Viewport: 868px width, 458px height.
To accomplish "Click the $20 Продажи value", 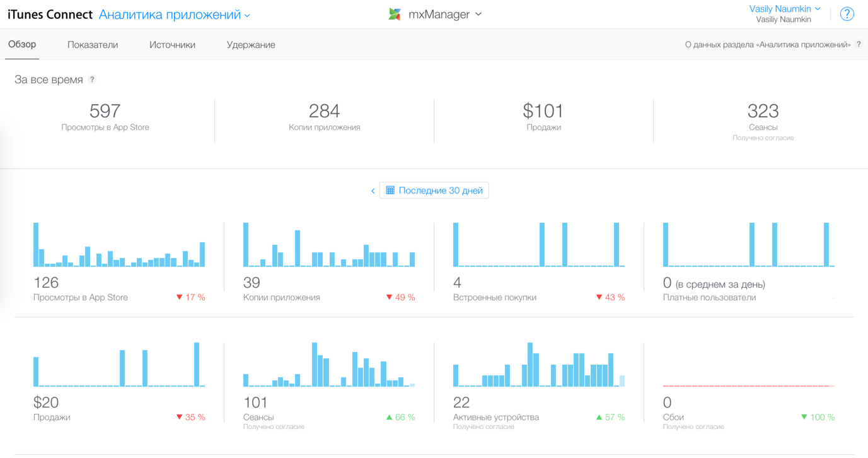I will [45, 402].
